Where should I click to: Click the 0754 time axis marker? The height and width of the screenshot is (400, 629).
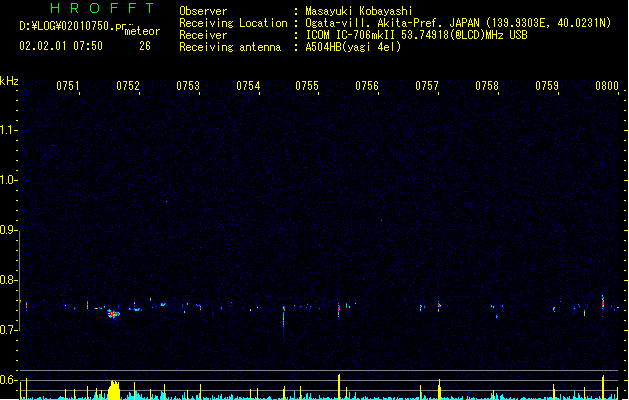point(248,86)
